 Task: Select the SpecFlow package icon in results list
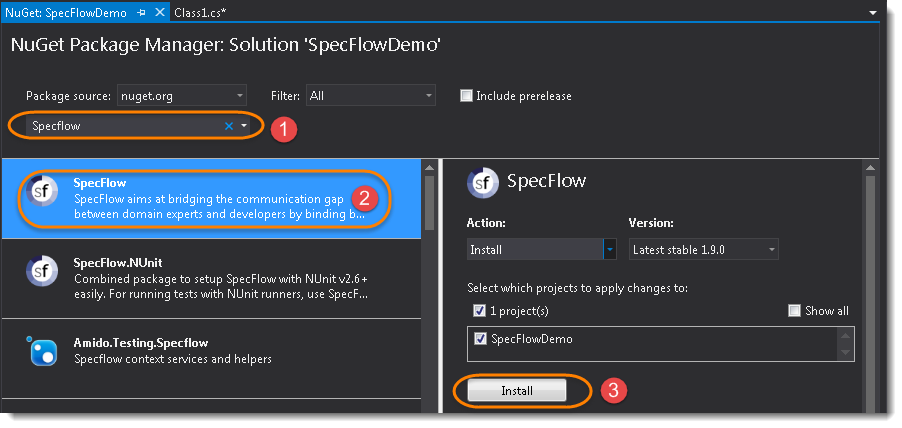coord(42,192)
